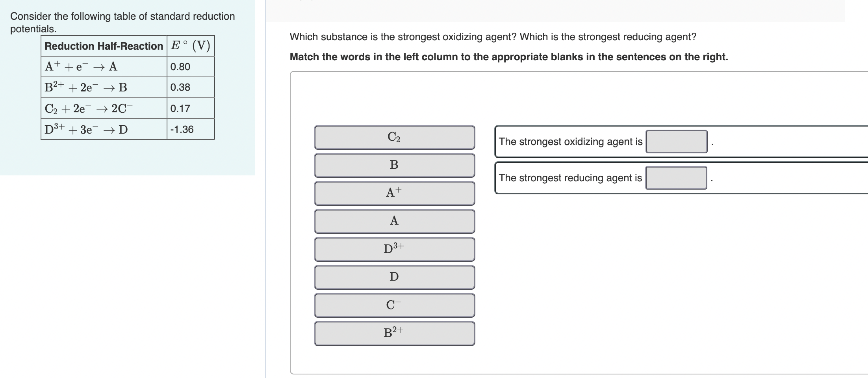This screenshot has width=868, height=378.
Task: Click the standard reduction potentials description
Action: pyautogui.click(x=122, y=22)
